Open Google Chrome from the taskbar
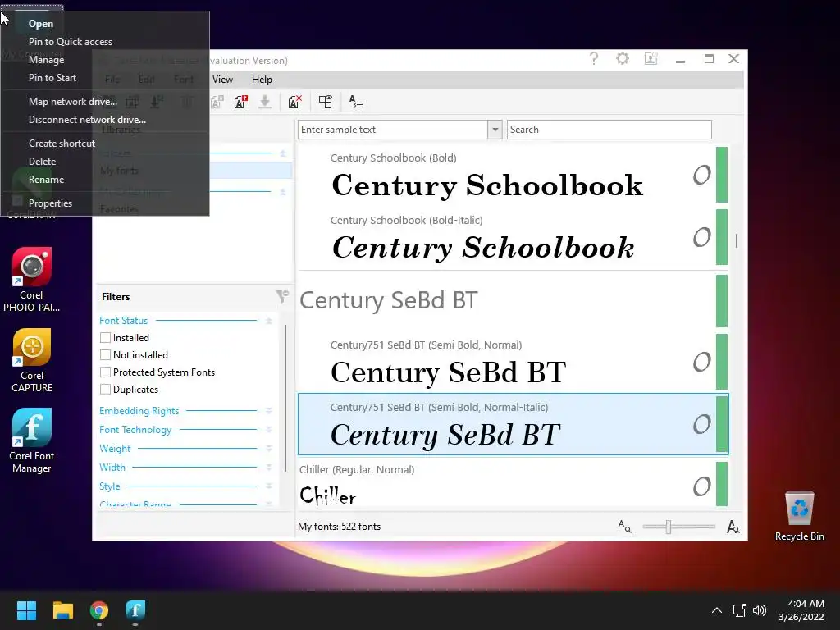 coord(99,610)
